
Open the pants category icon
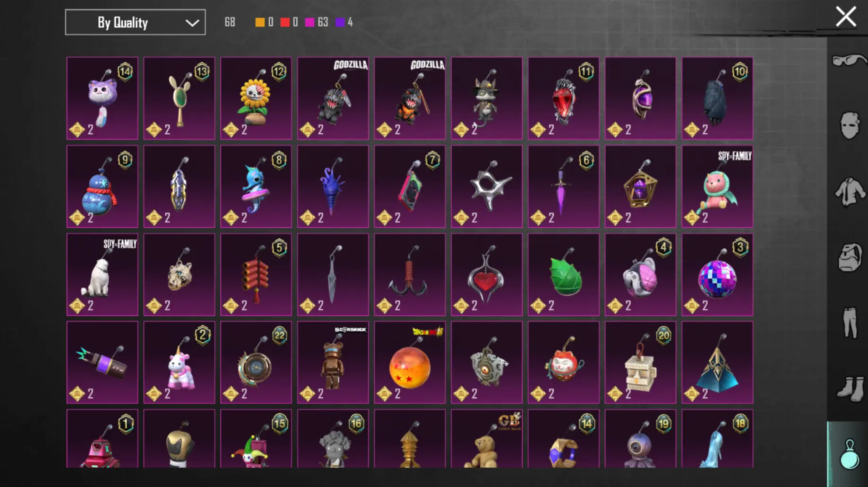pyautogui.click(x=850, y=322)
